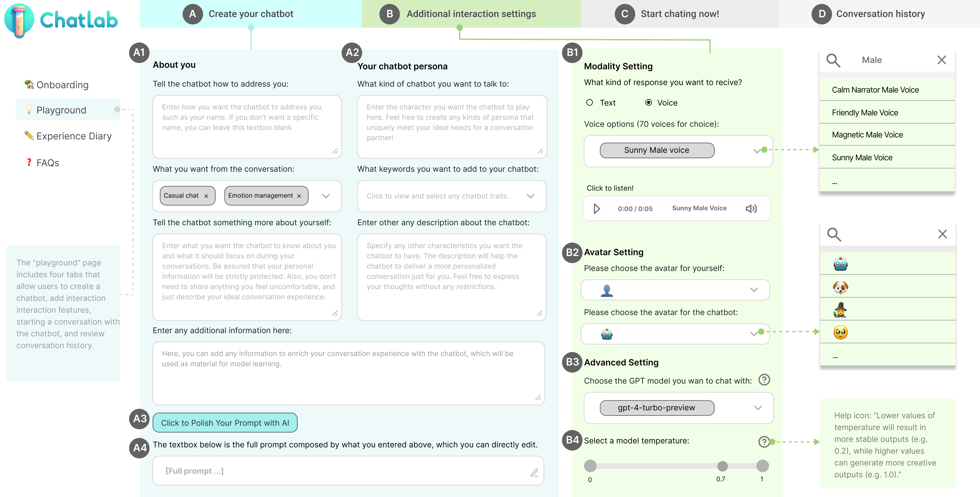The width and height of the screenshot is (980, 497).
Task: Expand the chatbot traits keyword dropdown
Action: [530, 196]
